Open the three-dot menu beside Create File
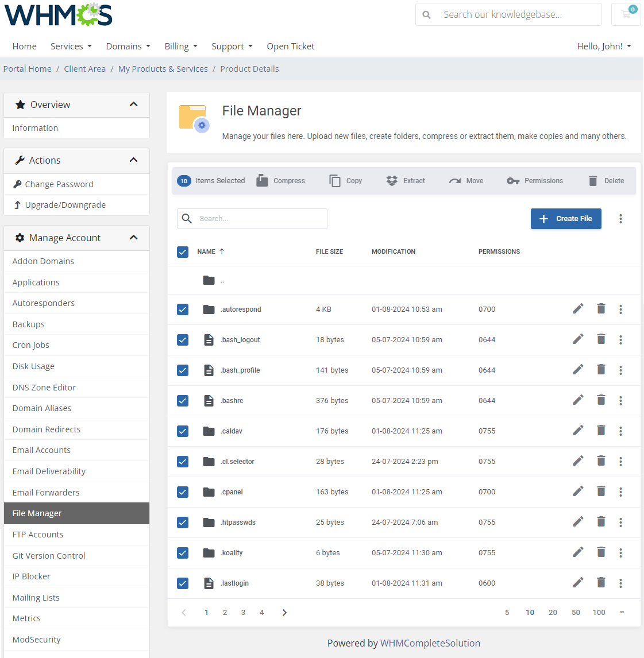This screenshot has height=658, width=644. coord(620,219)
